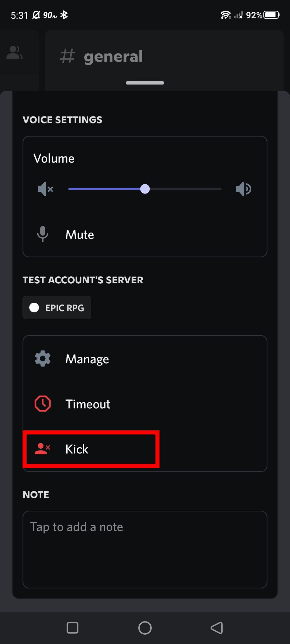This screenshot has height=644, width=290.
Task: Tap the hashtag icon beside general
Action: [67, 56]
